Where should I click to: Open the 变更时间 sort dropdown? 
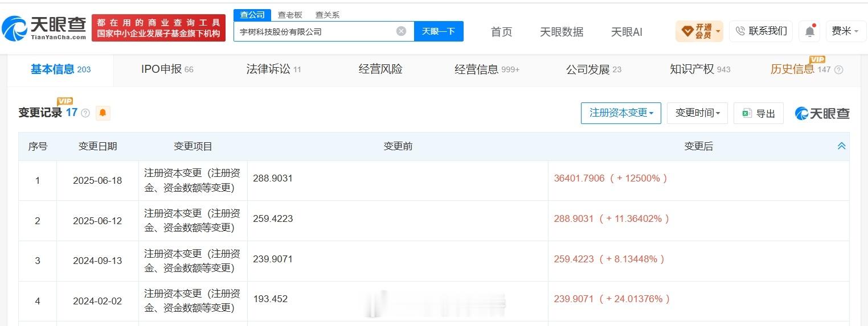698,113
